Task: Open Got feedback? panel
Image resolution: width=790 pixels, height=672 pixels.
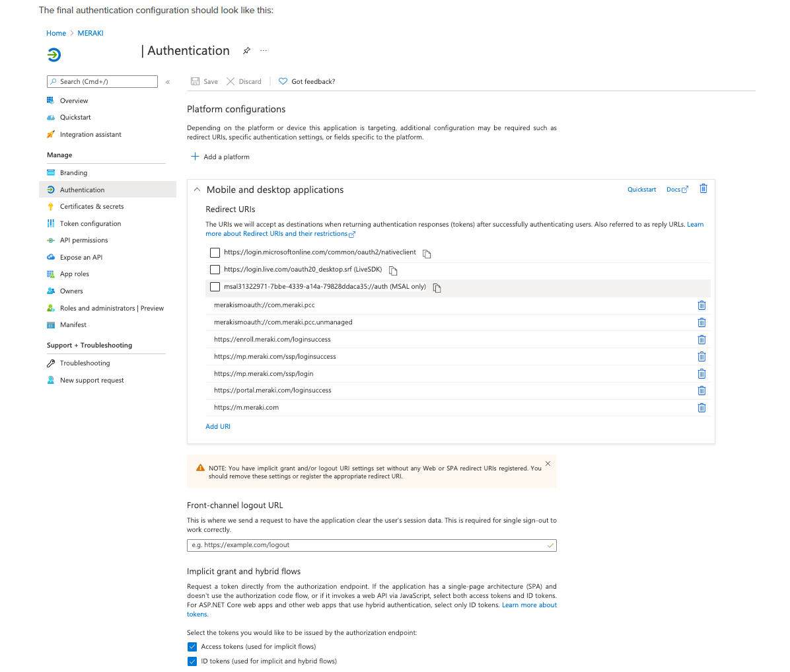Action: 306,81
